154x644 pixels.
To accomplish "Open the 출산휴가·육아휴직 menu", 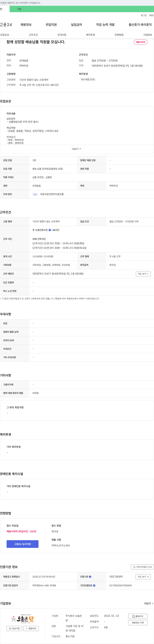I will [140, 25].
